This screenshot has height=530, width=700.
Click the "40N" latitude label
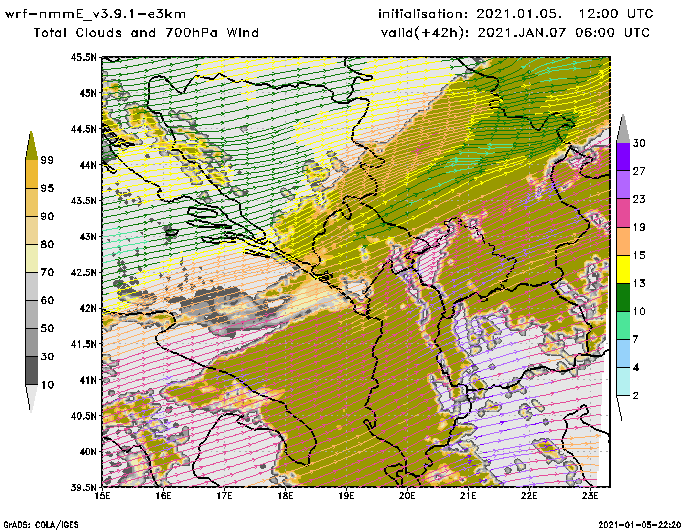tap(88, 451)
